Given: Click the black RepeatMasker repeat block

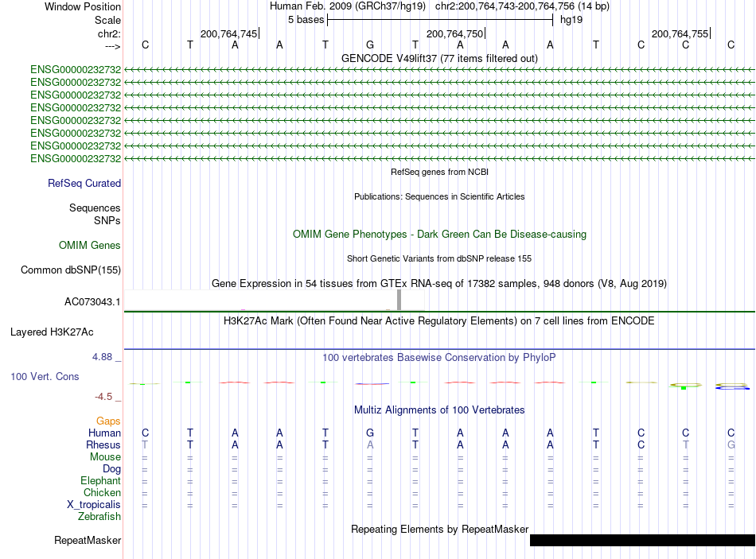Looking at the screenshot, I should click(x=642, y=540).
